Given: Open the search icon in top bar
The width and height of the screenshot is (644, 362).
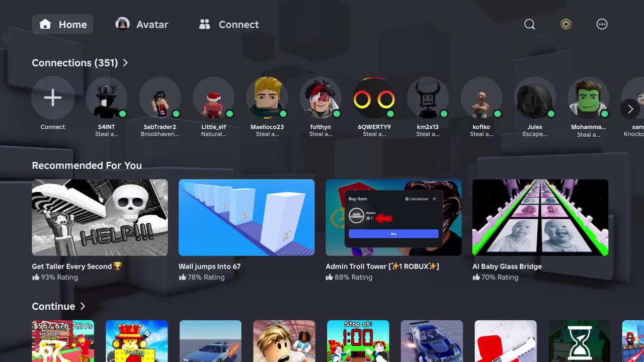Looking at the screenshot, I should 529,24.
